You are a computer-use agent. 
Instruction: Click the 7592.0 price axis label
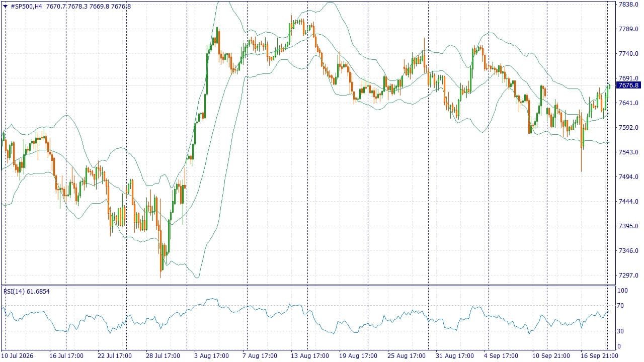tap(628, 128)
